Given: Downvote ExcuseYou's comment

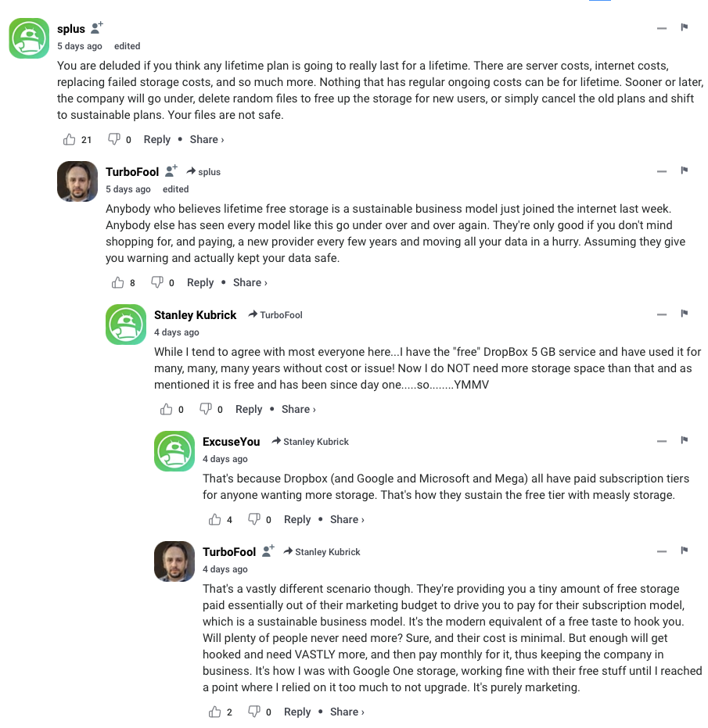Looking at the screenshot, I should pyautogui.click(x=254, y=519).
